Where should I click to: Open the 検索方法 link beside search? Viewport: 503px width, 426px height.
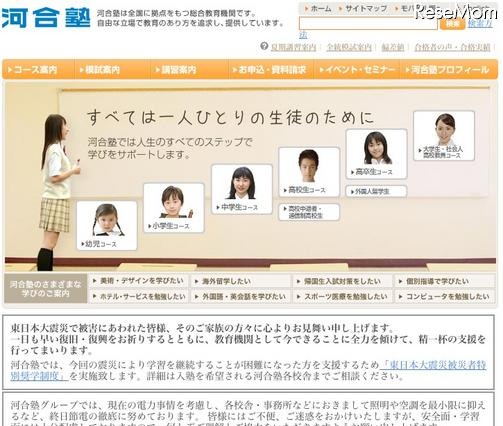click(480, 24)
